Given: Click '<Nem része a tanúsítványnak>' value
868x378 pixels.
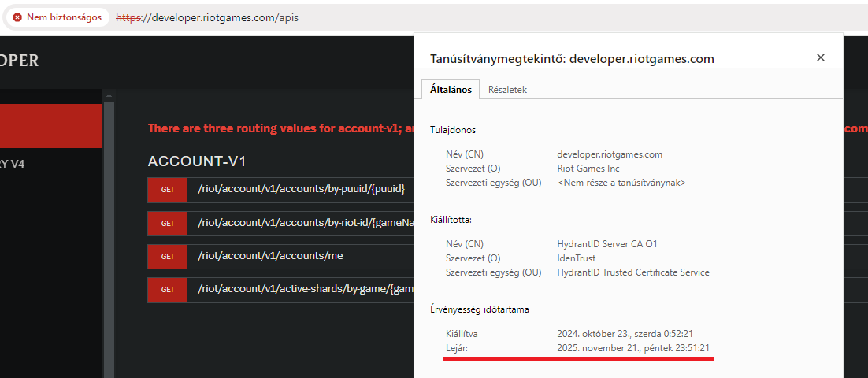Looking at the screenshot, I should click(621, 182).
